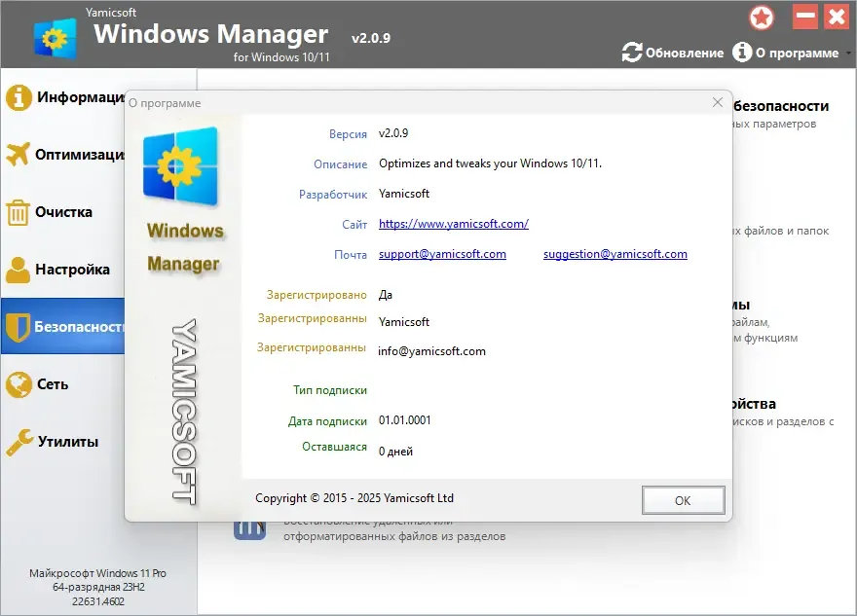
Task: Click the support@yamicsoft.com email link
Action: [442, 254]
